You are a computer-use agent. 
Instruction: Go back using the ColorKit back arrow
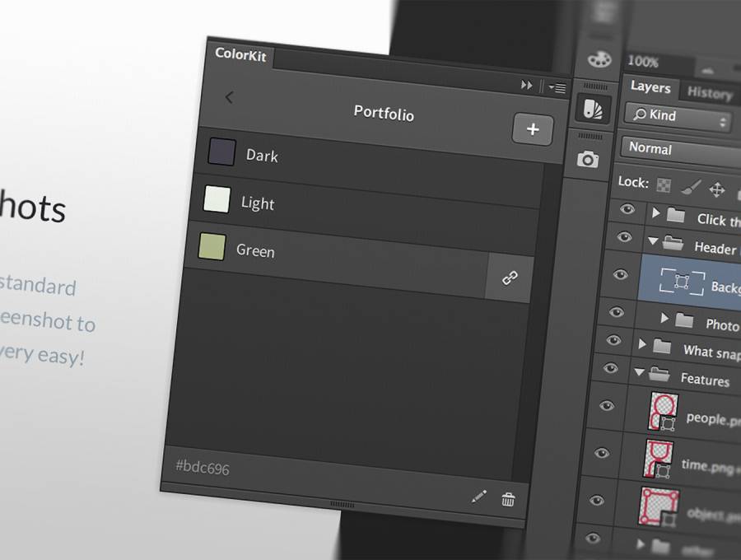(x=229, y=97)
